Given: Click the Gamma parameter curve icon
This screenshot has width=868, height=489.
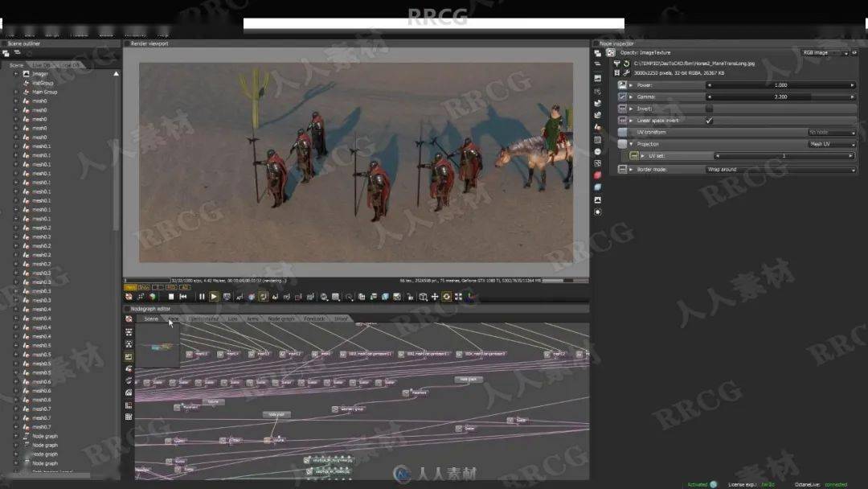Looking at the screenshot, I should coord(622,97).
